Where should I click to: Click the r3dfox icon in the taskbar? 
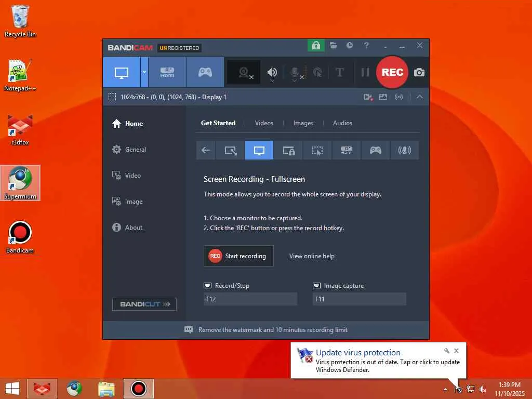[42, 389]
